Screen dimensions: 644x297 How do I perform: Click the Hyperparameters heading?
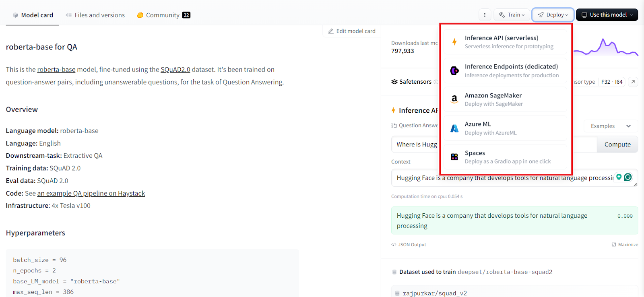(35, 233)
